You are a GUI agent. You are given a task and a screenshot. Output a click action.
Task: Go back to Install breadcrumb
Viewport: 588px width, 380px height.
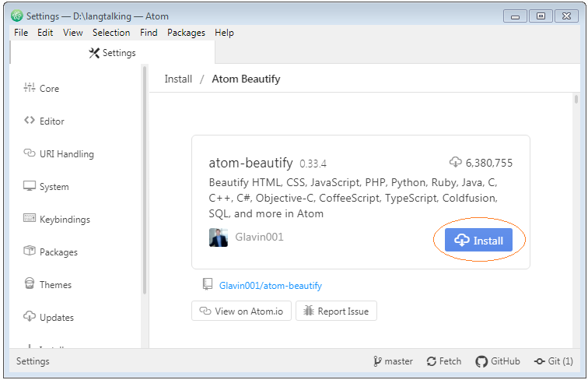178,79
